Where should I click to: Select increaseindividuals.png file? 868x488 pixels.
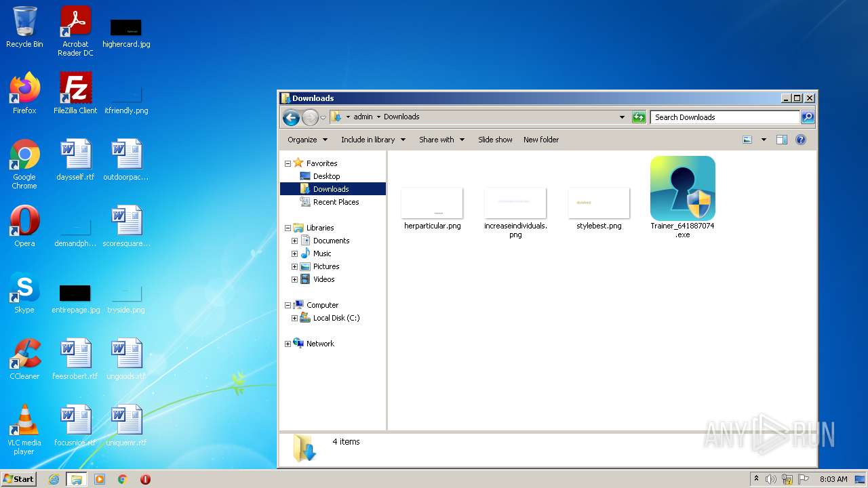(x=515, y=213)
